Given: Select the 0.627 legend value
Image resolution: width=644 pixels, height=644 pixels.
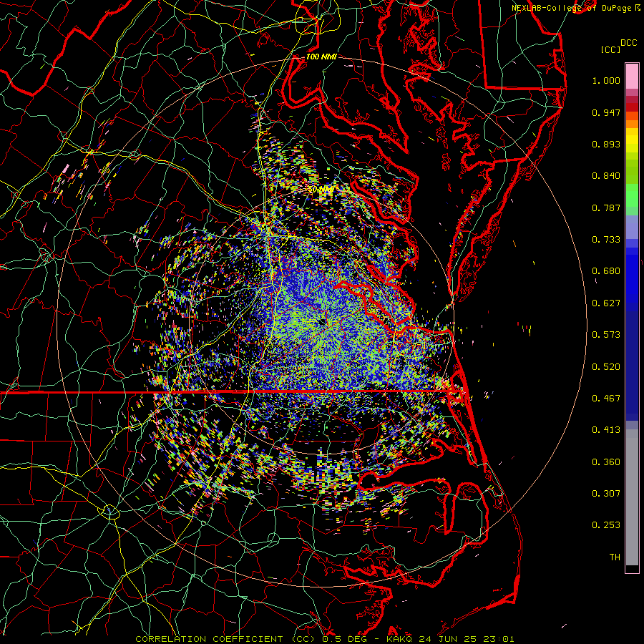Looking at the screenshot, I should click(x=606, y=303).
